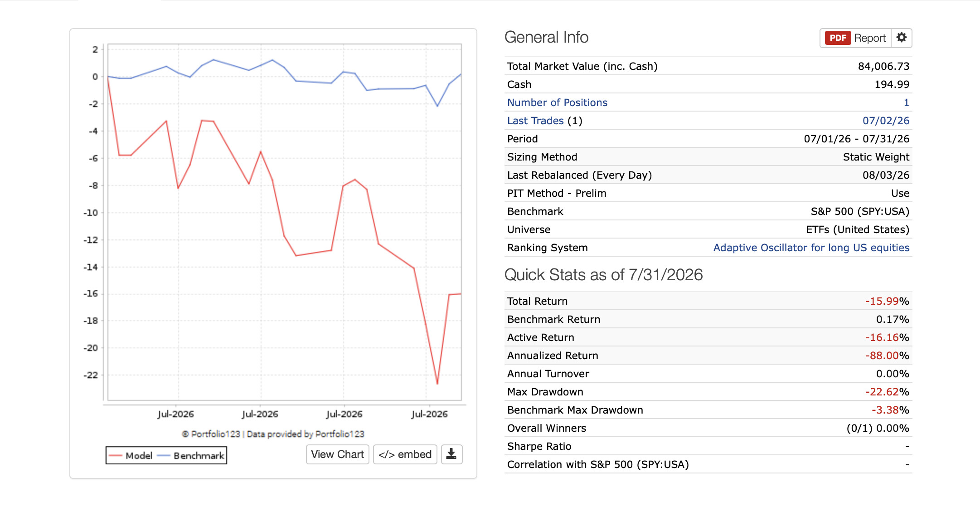The height and width of the screenshot is (507, 980).
Task: Open Number of Positions link
Action: (x=557, y=102)
